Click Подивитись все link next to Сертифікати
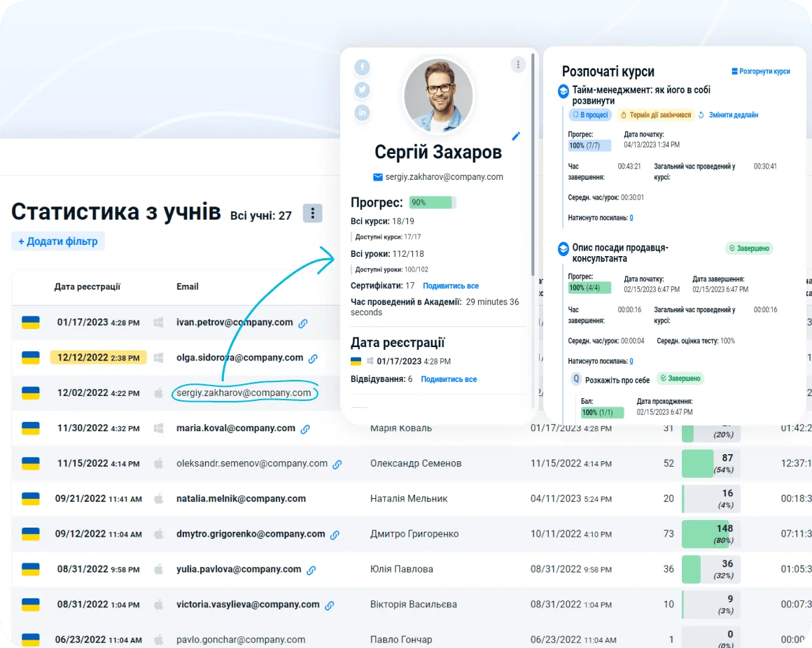812x648 pixels. pyautogui.click(x=451, y=286)
